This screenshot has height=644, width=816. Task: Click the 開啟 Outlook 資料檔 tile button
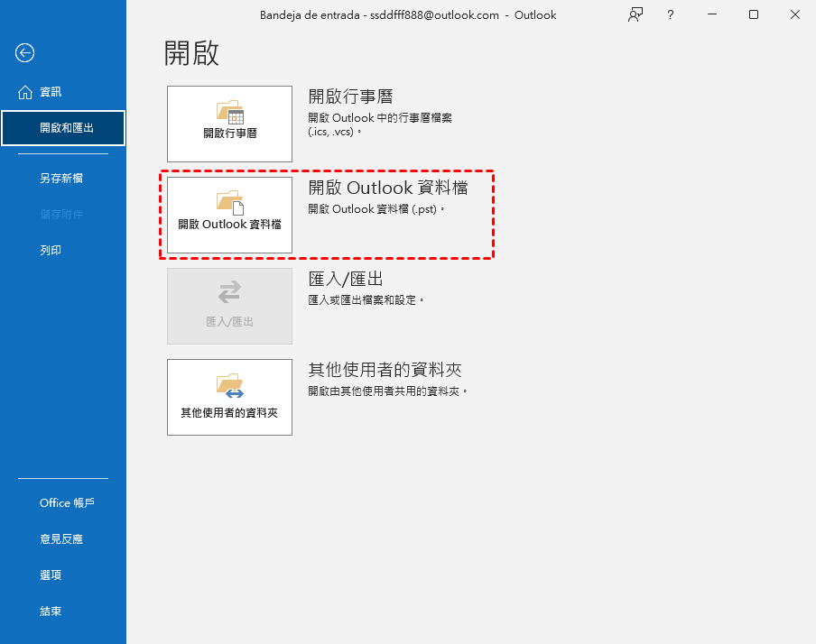pos(229,215)
